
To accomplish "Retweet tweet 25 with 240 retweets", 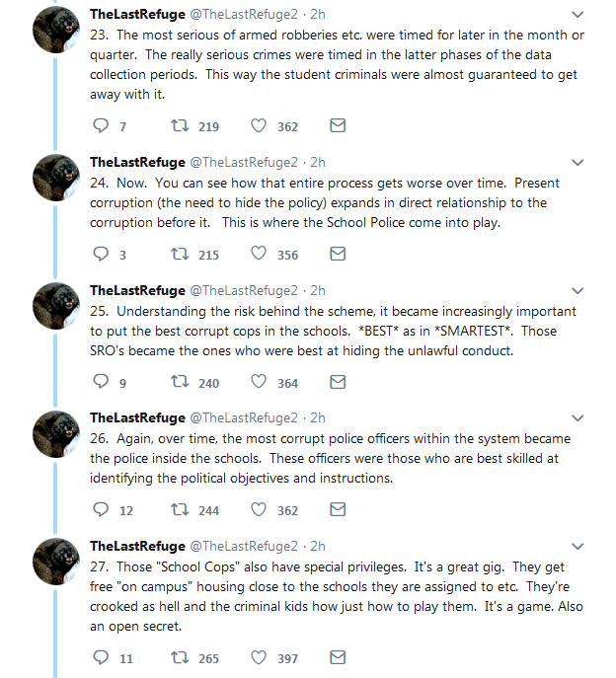I will pyautogui.click(x=180, y=382).
